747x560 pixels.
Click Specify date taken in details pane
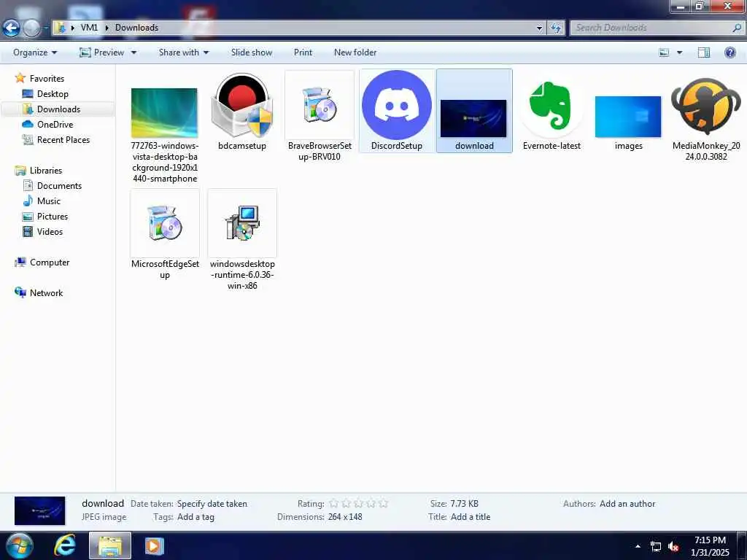212,504
